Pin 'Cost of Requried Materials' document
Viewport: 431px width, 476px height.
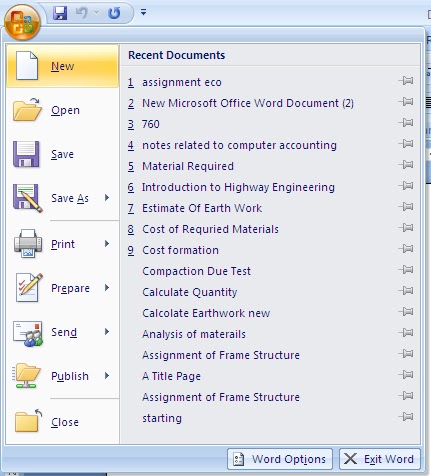pyautogui.click(x=406, y=228)
